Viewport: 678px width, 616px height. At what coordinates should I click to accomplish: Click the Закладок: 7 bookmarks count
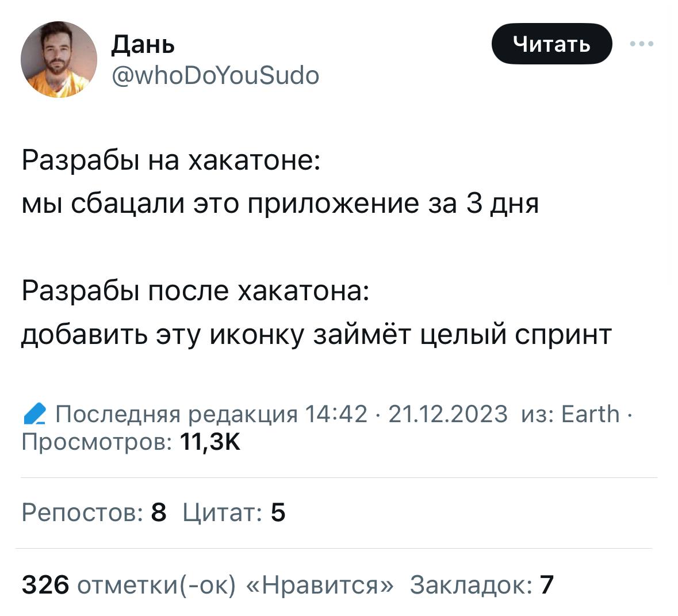coord(482,585)
